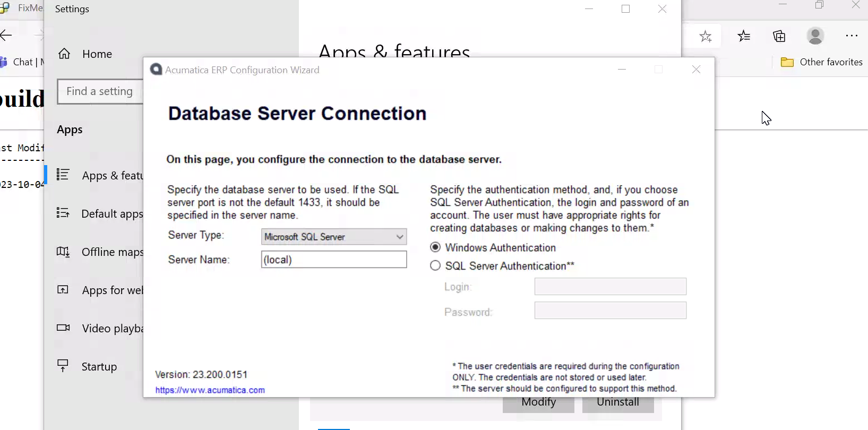Image resolution: width=868 pixels, height=430 pixels.
Task: Click Teams Chat bookmark icon
Action: [3, 62]
